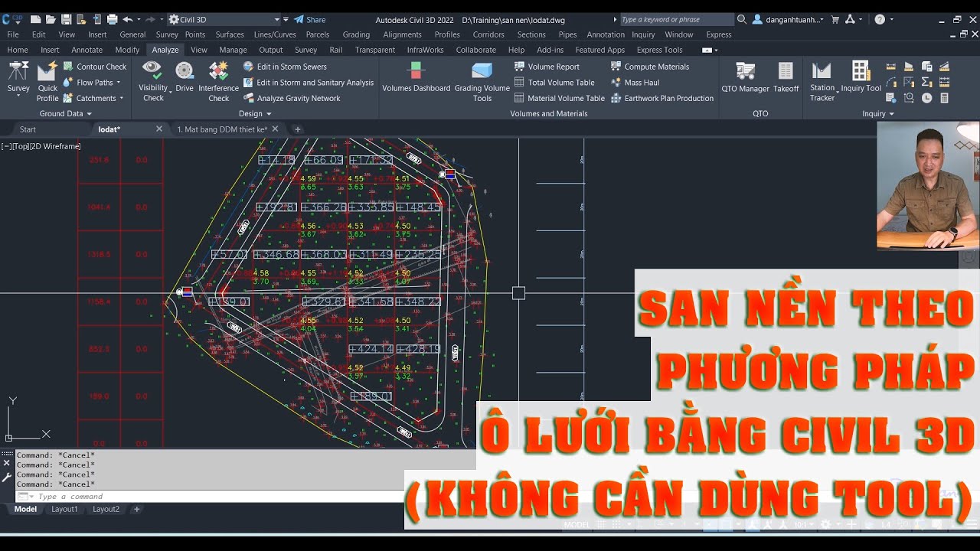The image size is (980, 551).
Task: Launch Earthwork Plan Production
Action: pos(662,98)
